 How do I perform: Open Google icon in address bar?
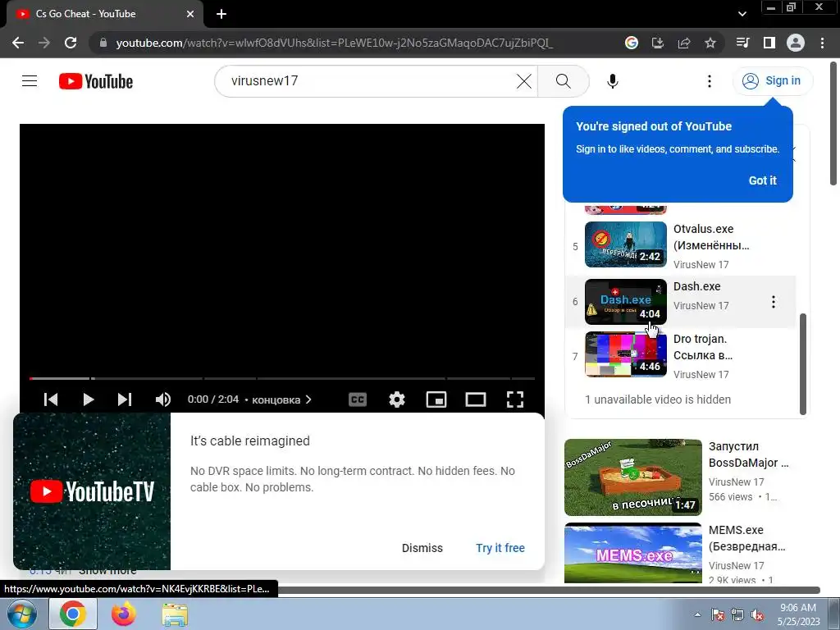[632, 43]
